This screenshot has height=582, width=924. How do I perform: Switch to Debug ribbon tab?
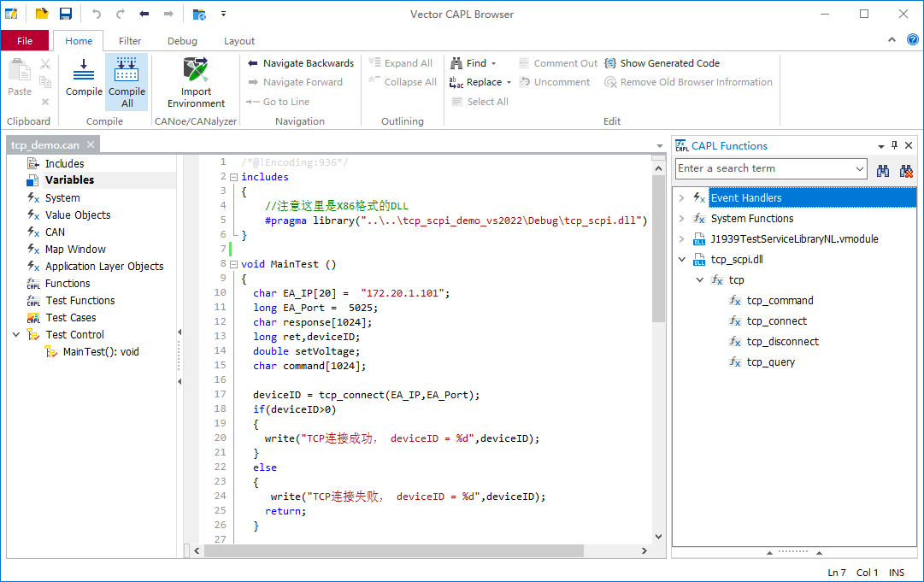pos(182,41)
